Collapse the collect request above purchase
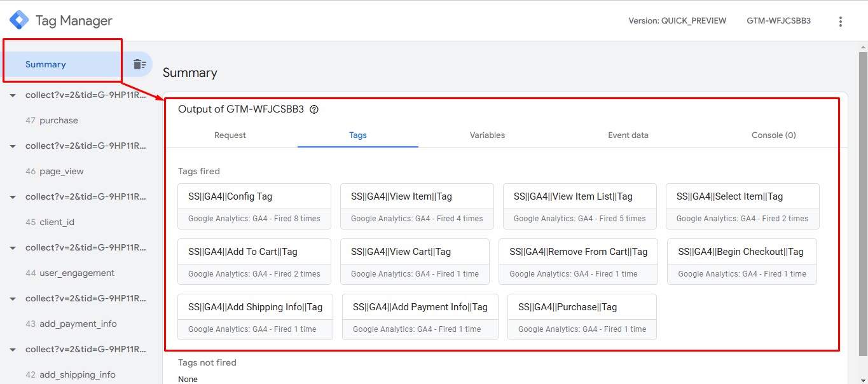The width and height of the screenshot is (868, 384). (13, 95)
